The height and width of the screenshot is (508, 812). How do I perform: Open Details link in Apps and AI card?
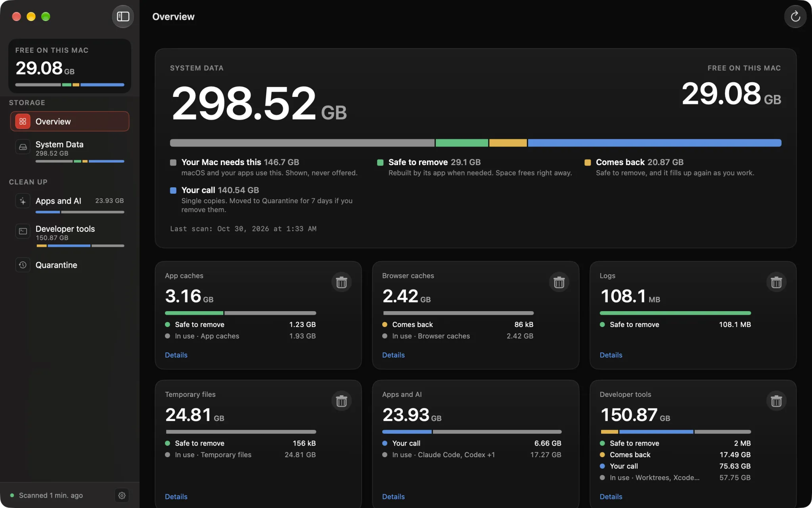[393, 496]
